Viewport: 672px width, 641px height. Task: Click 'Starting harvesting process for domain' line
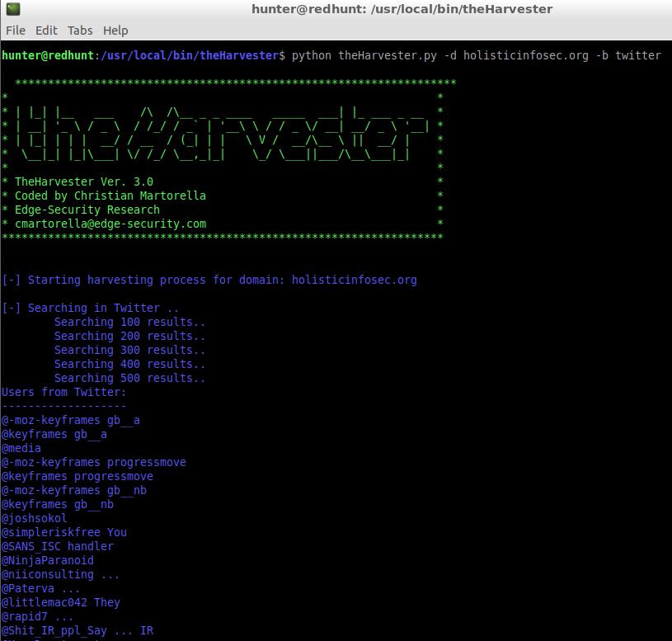[209, 280]
